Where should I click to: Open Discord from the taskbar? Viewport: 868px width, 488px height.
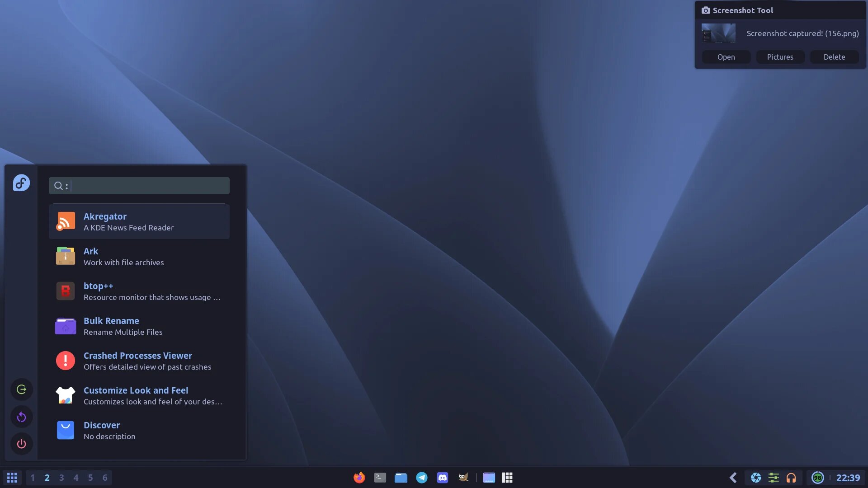(x=443, y=478)
